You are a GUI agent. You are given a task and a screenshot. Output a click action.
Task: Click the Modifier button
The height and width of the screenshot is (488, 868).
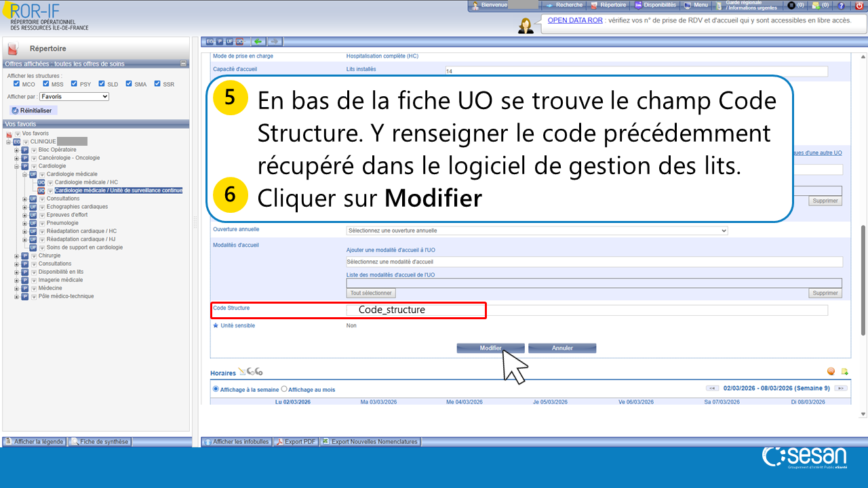click(x=490, y=348)
